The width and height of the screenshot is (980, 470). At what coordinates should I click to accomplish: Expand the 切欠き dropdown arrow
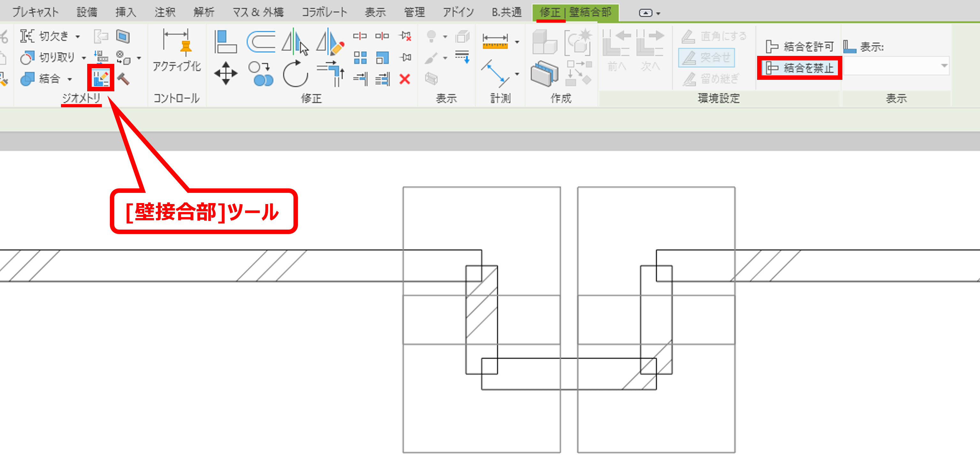point(78,37)
